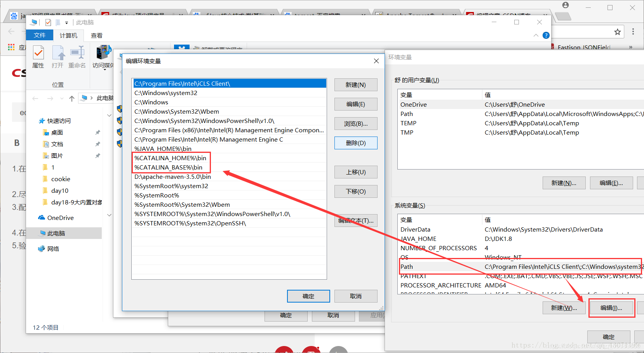
Task: Select the C:\Windows\System32\Wbem entry
Action: [229, 111]
